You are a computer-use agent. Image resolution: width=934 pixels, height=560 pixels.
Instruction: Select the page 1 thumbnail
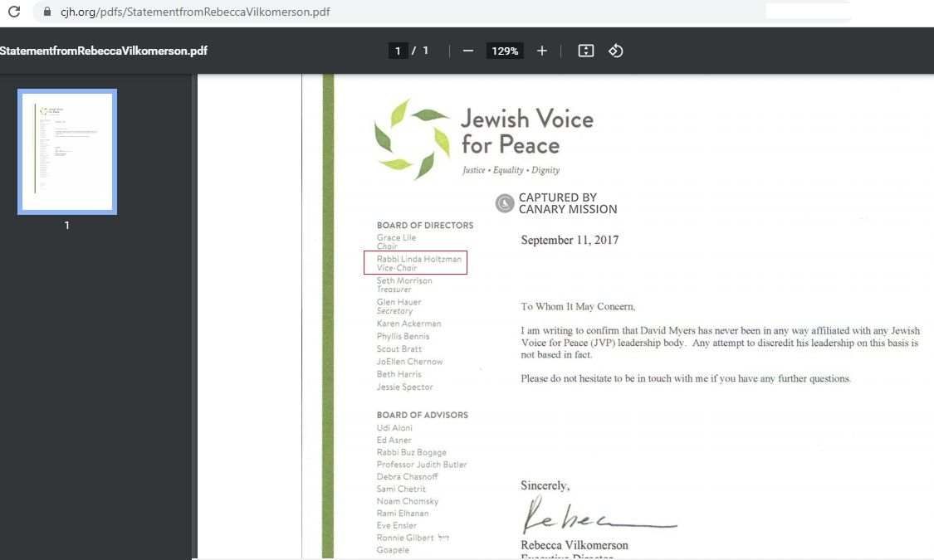coord(67,151)
